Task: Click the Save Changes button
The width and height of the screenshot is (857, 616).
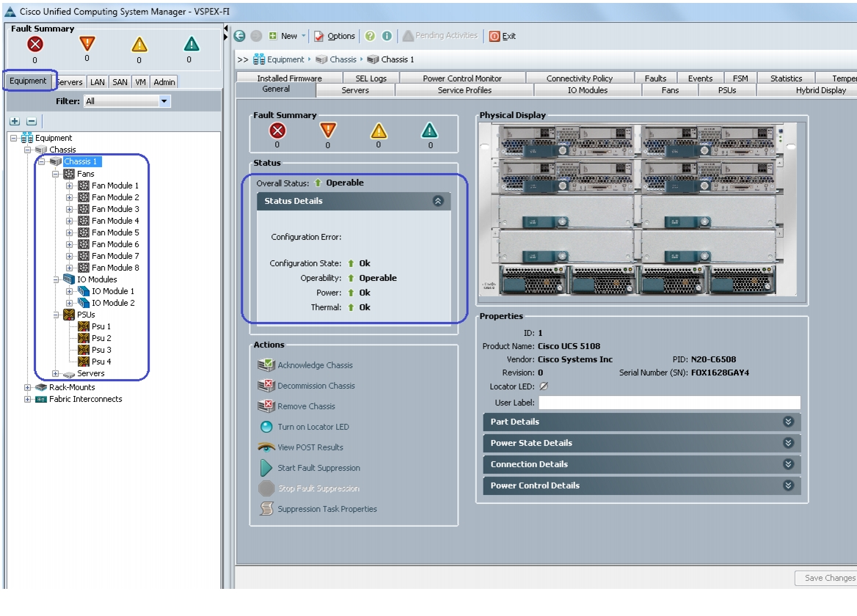Action: [827, 578]
